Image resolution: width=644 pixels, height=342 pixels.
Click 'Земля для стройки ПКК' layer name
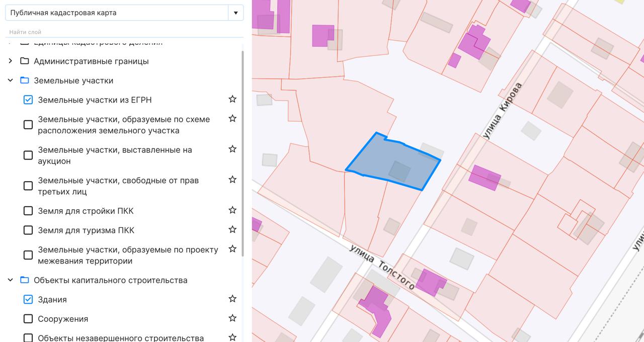tap(86, 211)
